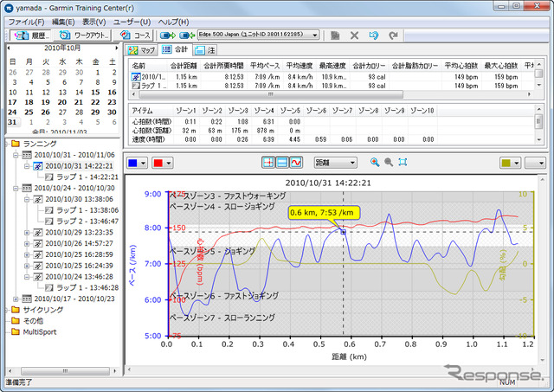Open the 表示(V) menu
Screen dimensions: 554x392
click(x=94, y=22)
